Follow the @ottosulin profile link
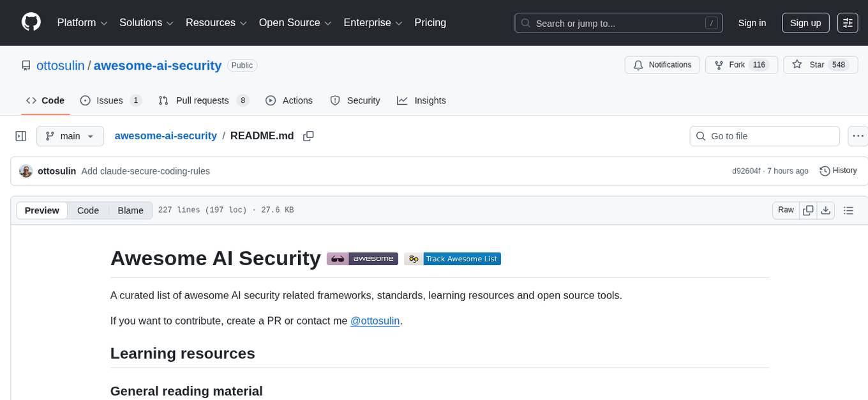 click(375, 321)
